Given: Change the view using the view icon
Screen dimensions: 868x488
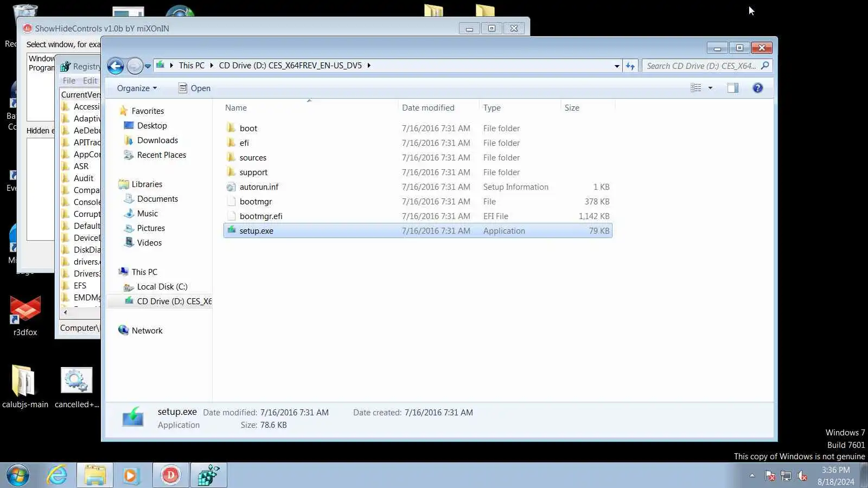Looking at the screenshot, I should coord(696,88).
